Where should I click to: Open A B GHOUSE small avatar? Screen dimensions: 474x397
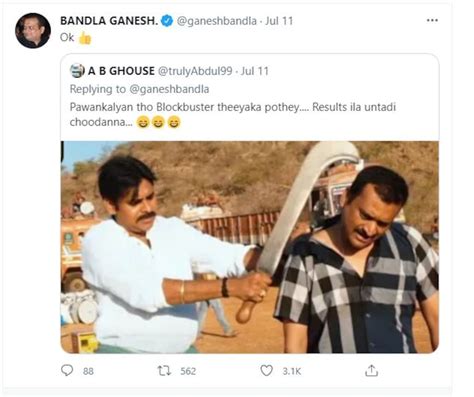(77, 71)
